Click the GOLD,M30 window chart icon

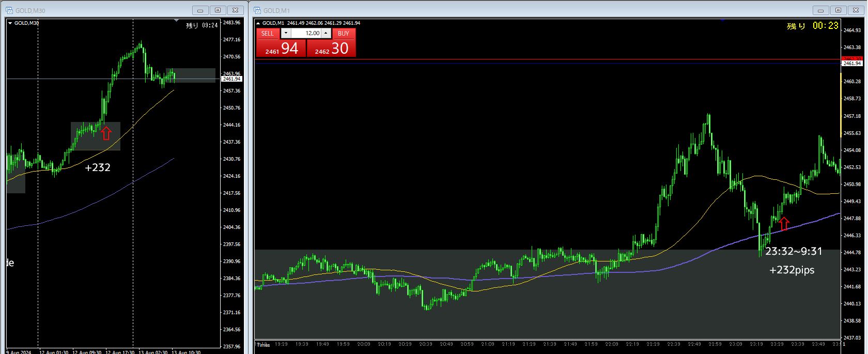9,10
